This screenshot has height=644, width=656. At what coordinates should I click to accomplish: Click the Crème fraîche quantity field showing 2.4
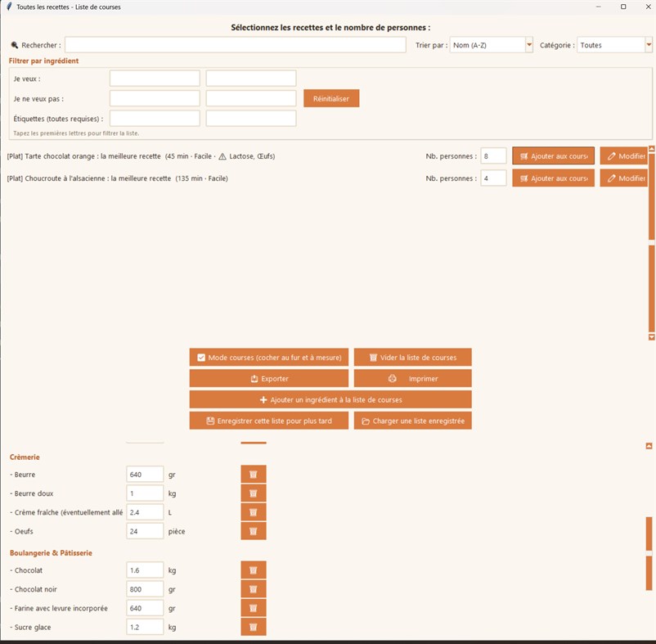[145, 512]
